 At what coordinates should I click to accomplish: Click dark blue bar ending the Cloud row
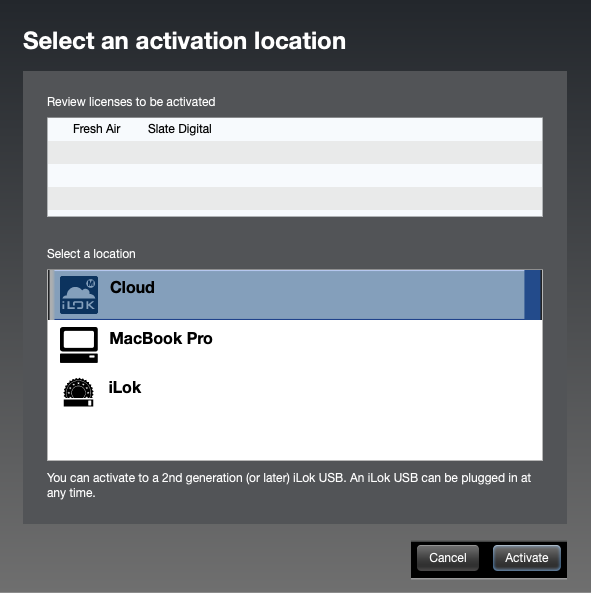pyautogui.click(x=533, y=295)
